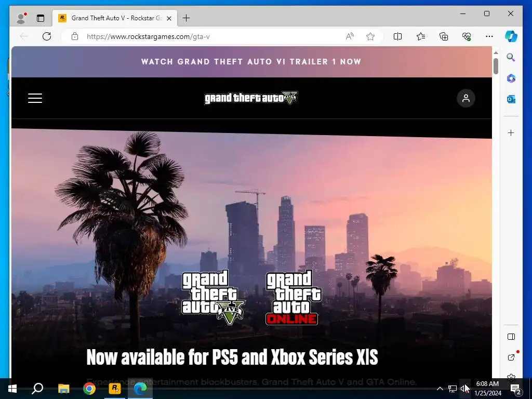Open Browser essentials heart icon
Screen dimensions: 532x399
coord(467,36)
